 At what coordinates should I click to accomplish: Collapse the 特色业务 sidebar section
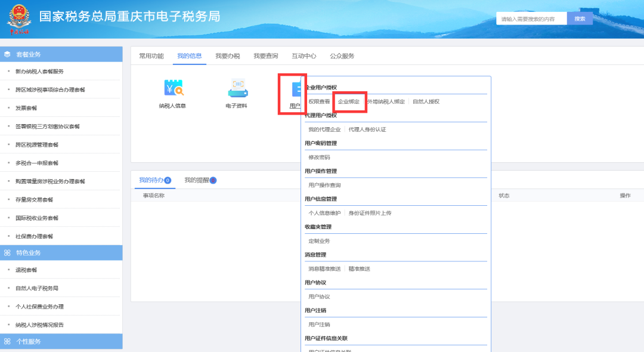[61, 252]
